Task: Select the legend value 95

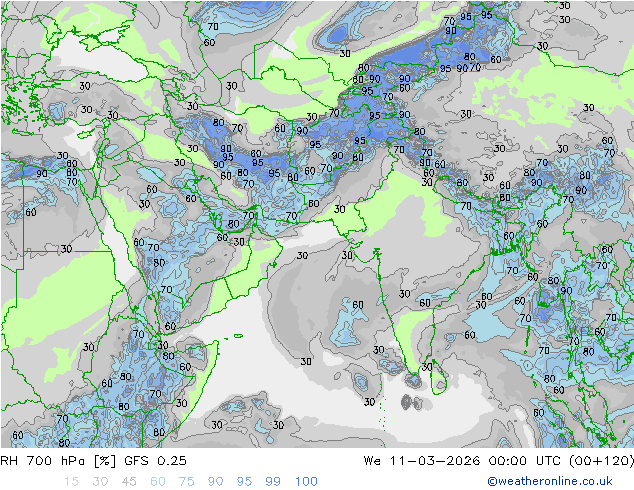Action: pos(244,482)
